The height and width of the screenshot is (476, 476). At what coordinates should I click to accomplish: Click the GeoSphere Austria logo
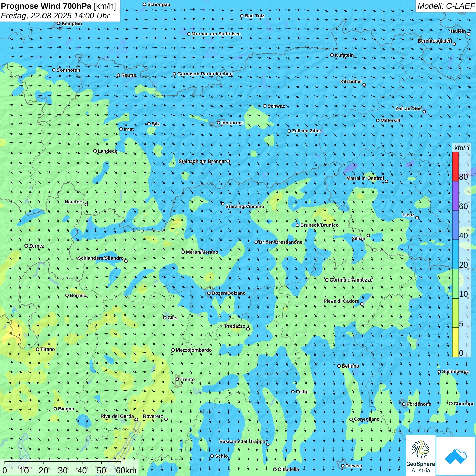pyautogui.click(x=421, y=455)
